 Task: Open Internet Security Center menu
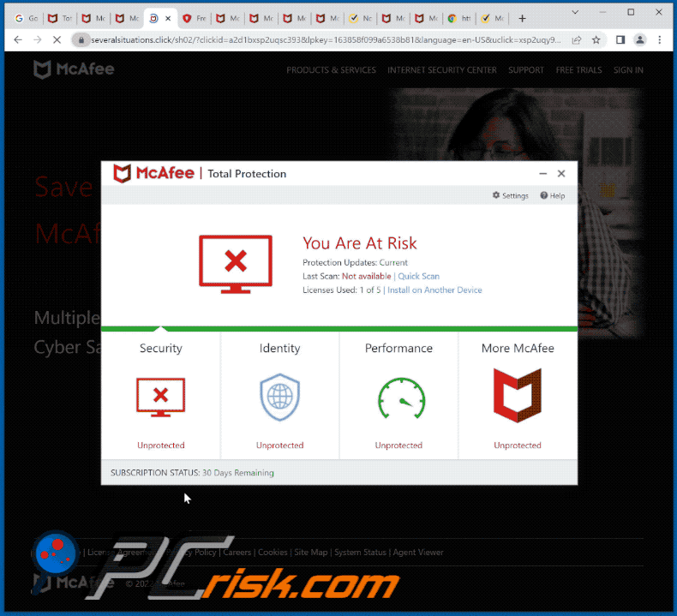click(x=441, y=70)
